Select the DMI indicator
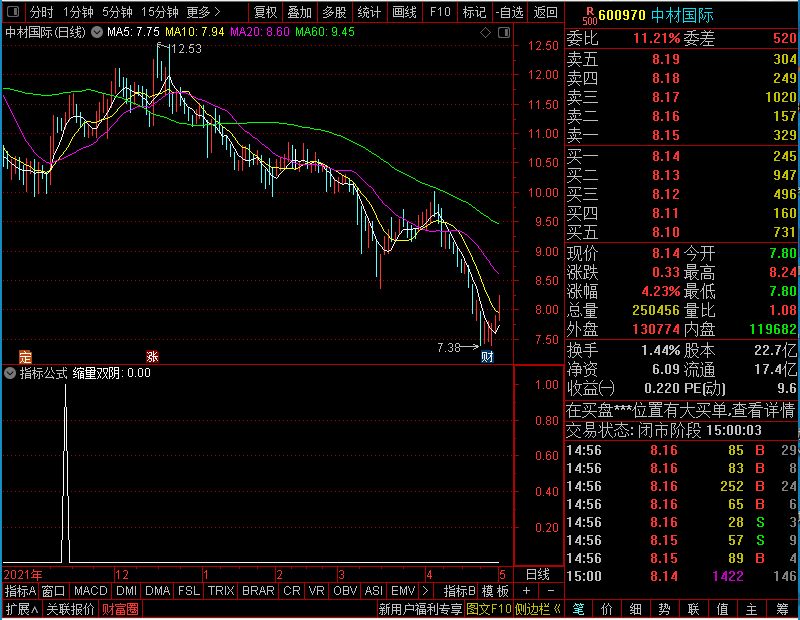Viewport: 800px width, 620px height. tap(126, 591)
